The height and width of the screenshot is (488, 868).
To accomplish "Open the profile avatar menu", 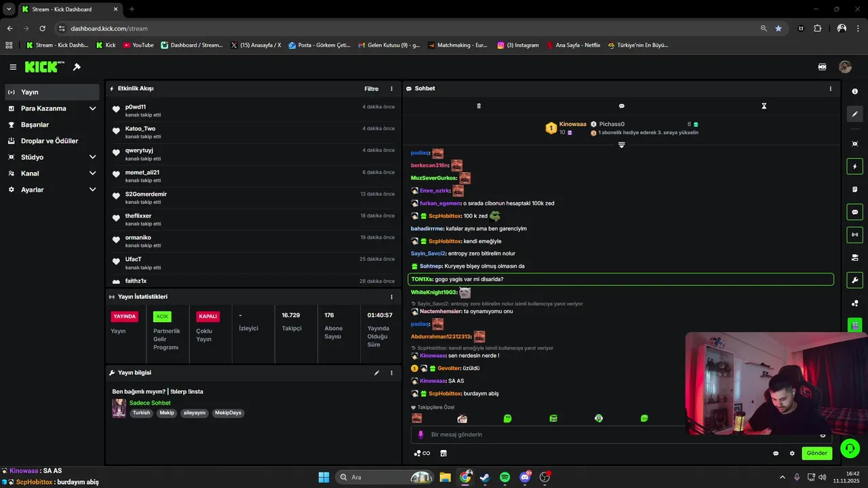I will tap(845, 67).
